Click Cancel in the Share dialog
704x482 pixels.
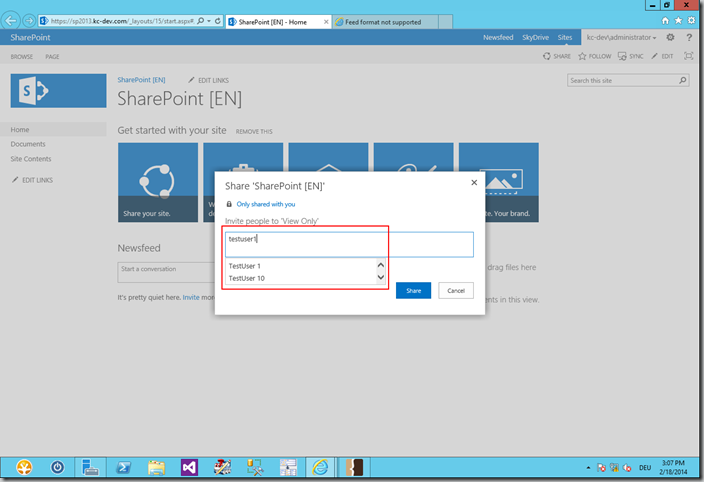pyautogui.click(x=456, y=290)
